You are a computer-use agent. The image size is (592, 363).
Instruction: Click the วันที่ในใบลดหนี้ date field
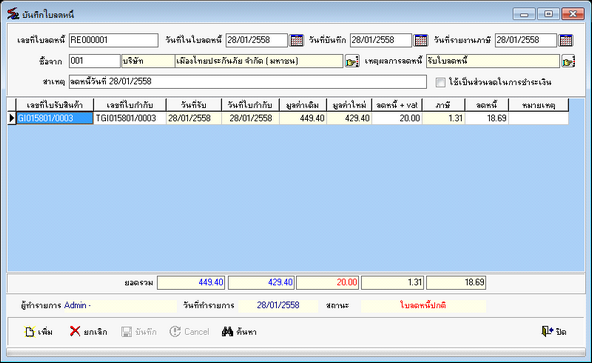coord(257,40)
